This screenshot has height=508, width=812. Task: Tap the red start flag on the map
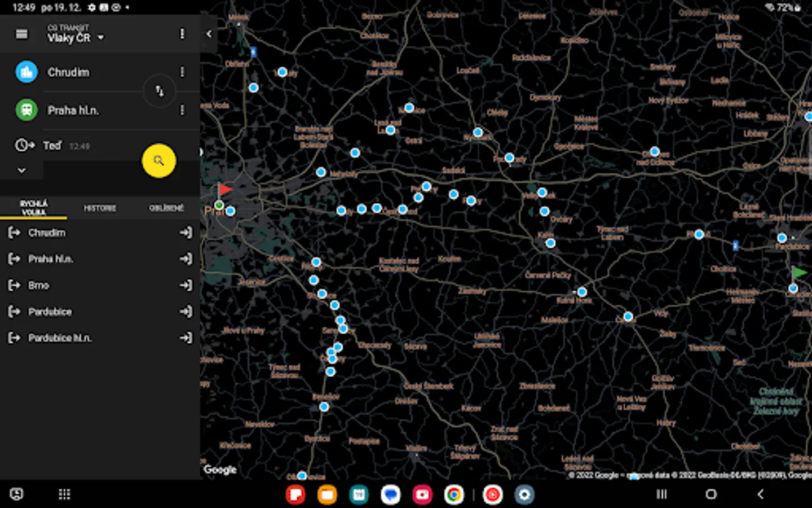point(225,189)
